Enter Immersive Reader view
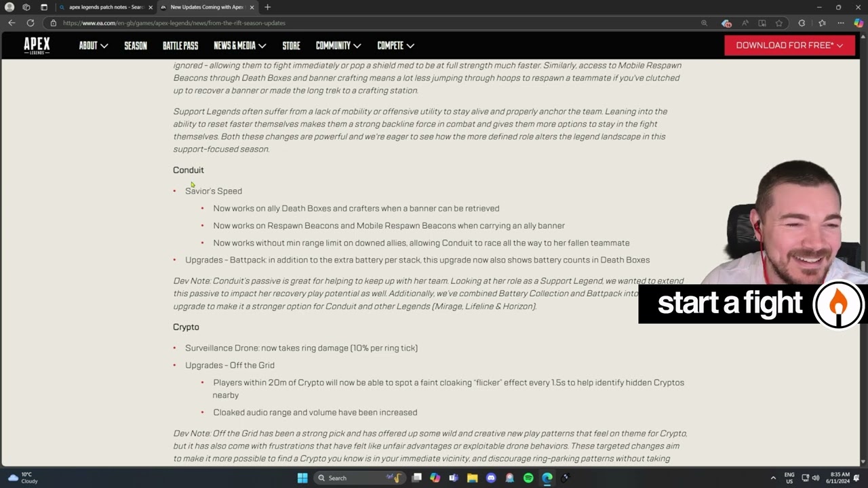Viewport: 868px width, 488px height. [762, 23]
